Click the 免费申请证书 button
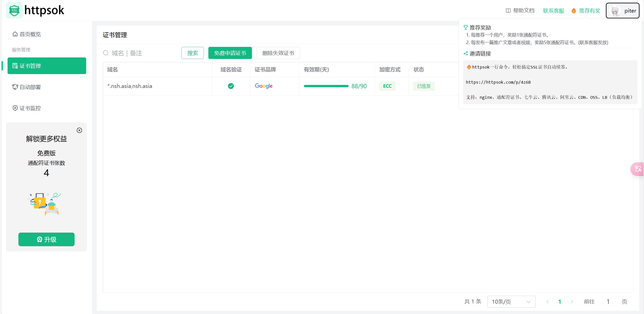Viewport: 644px width, 314px height. (x=230, y=53)
